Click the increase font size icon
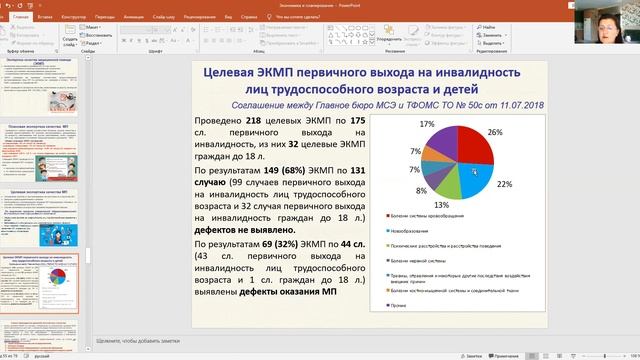The width and height of the screenshot is (640, 360). click(175, 30)
